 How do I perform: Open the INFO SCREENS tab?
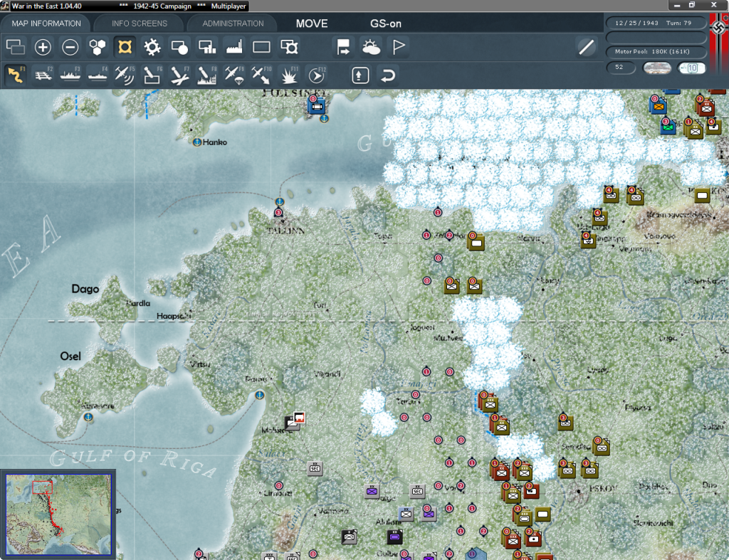point(139,23)
